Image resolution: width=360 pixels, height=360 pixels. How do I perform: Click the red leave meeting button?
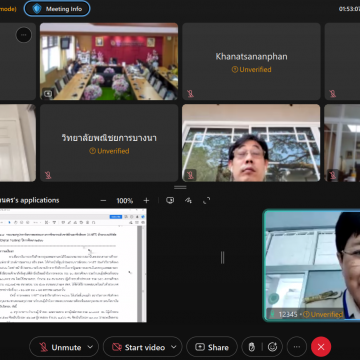321,347
